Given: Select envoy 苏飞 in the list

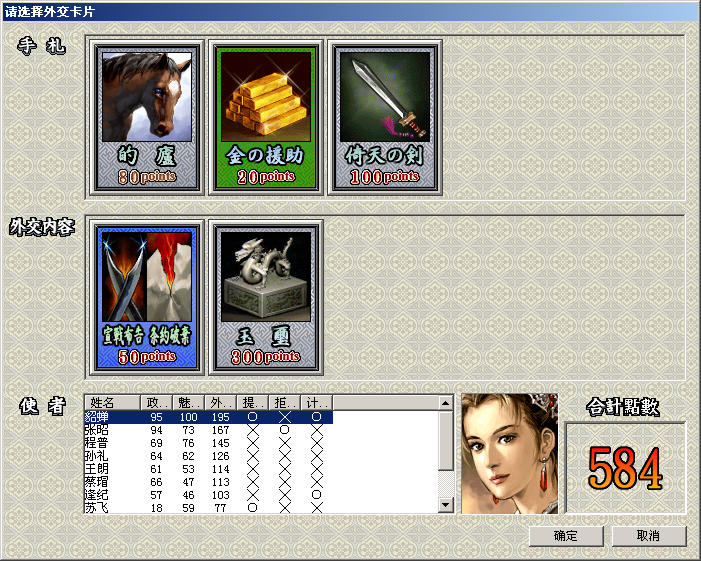Looking at the screenshot, I should coord(208,507).
